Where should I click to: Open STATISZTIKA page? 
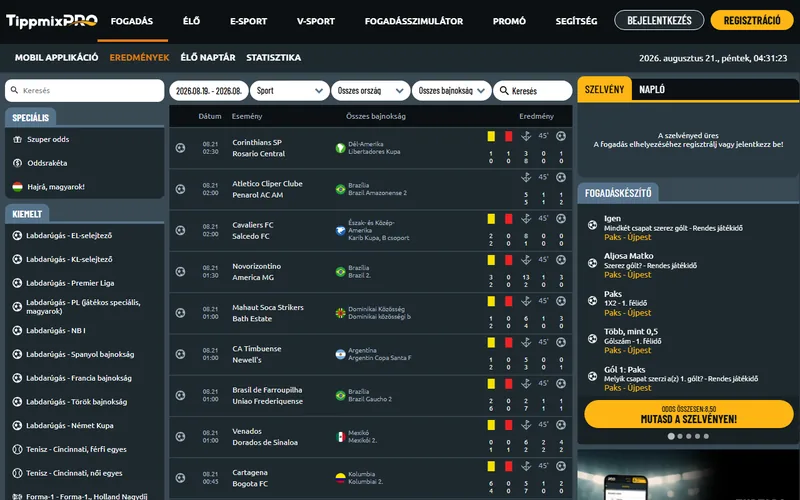[273, 58]
